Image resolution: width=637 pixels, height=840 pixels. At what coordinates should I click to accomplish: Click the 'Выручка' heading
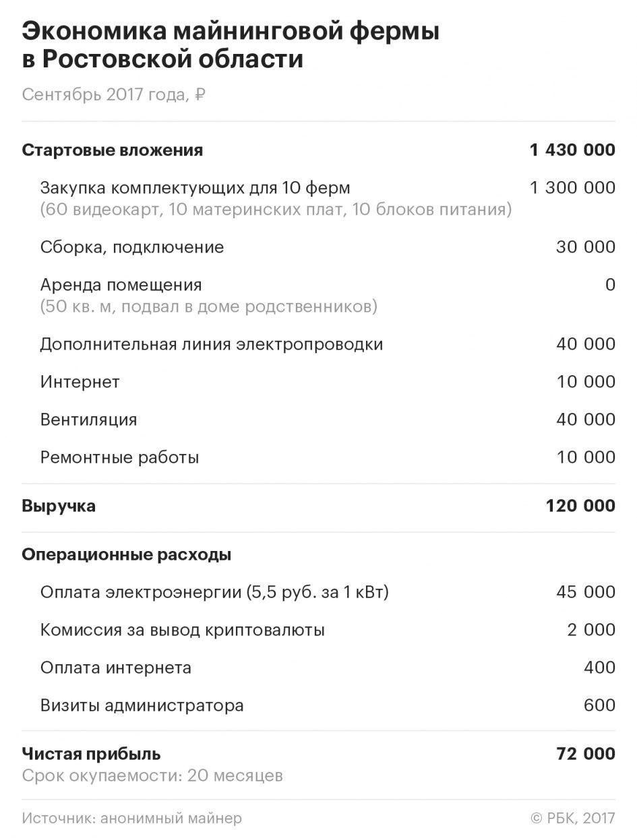59,506
